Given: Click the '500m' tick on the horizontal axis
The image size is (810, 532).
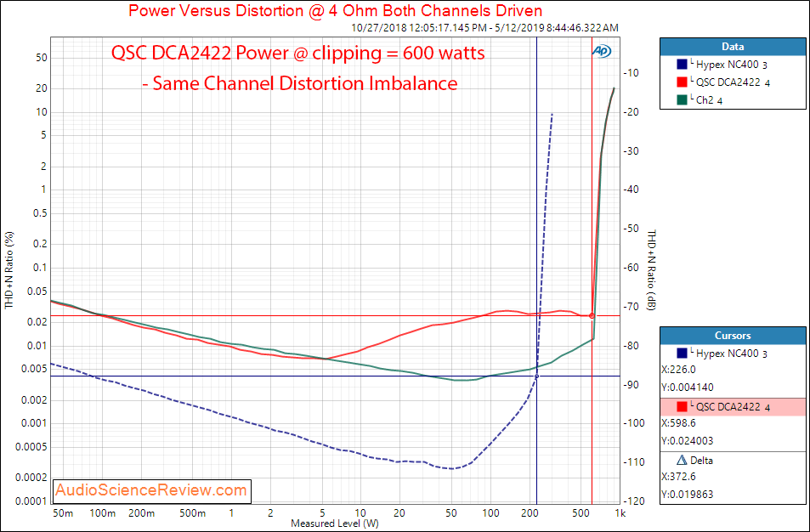Looking at the screenshot, I should click(x=193, y=513).
